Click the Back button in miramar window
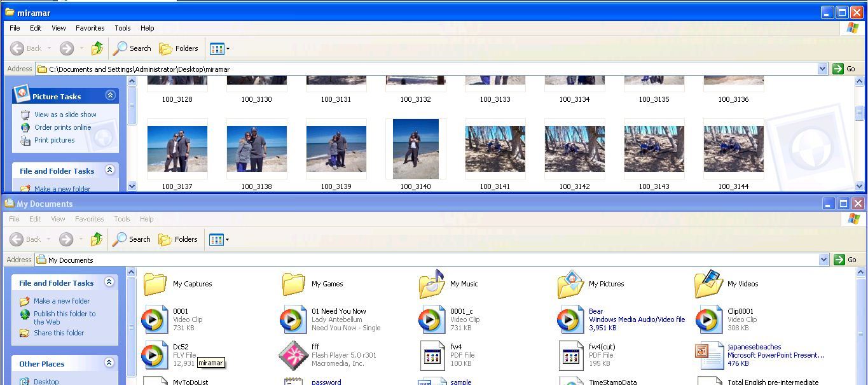Screen dimensions: 868x385 coord(27,48)
